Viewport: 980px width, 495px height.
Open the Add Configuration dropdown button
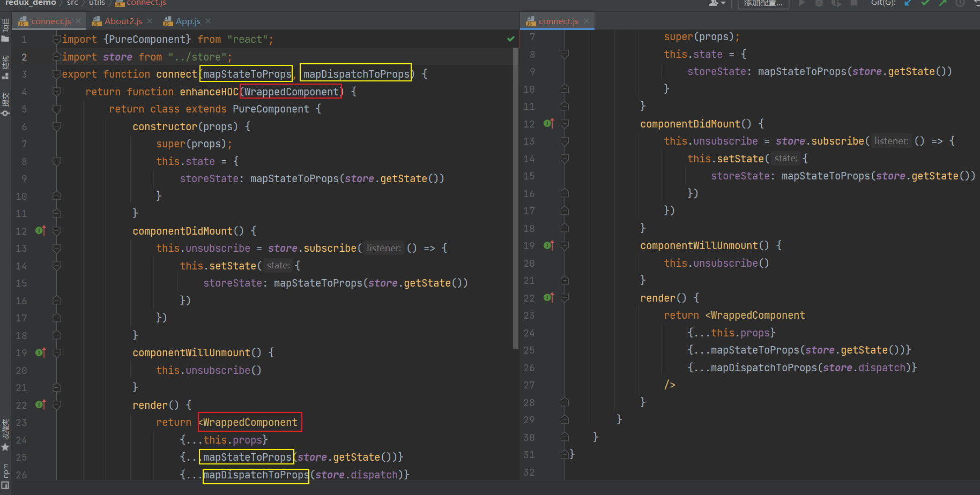[763, 3]
